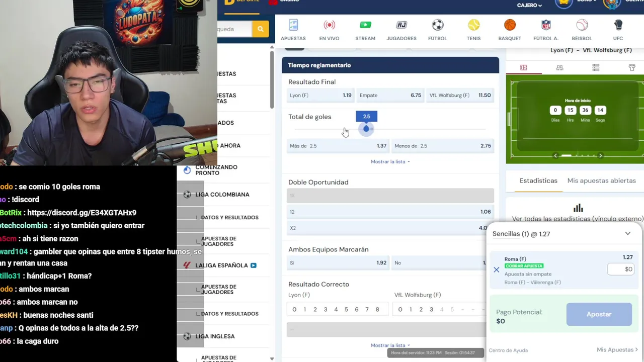644x362 pixels.
Task: Open Apuestas de Jugadores under LaLiga Española
Action: point(219,290)
